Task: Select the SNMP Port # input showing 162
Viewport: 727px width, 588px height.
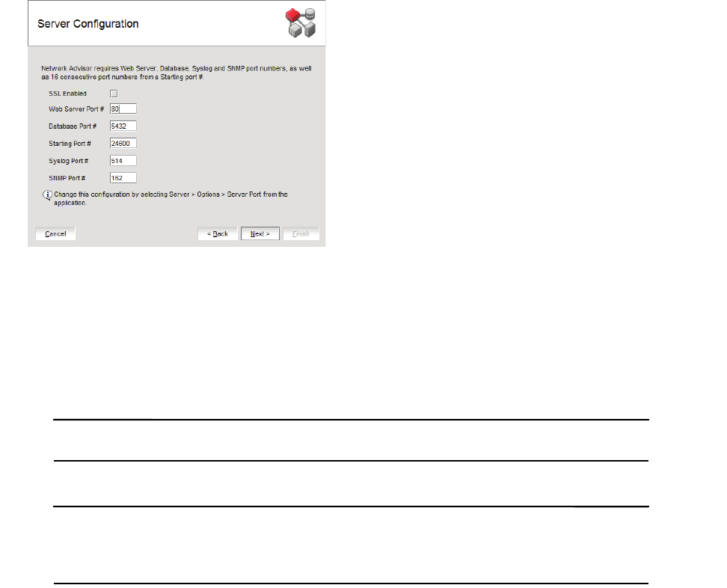Action: click(123, 178)
